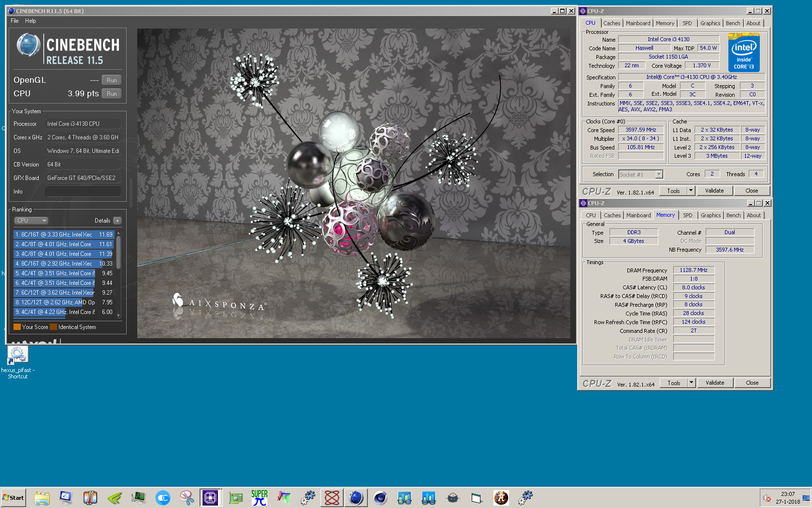Screen dimensions: 812x508
Task: Switch to CPU tab in lower CPU-Z
Action: tap(591, 215)
